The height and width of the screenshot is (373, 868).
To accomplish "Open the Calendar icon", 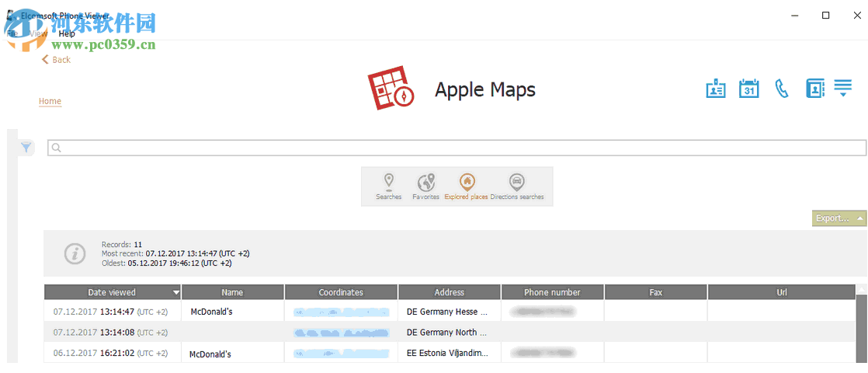I will point(749,89).
